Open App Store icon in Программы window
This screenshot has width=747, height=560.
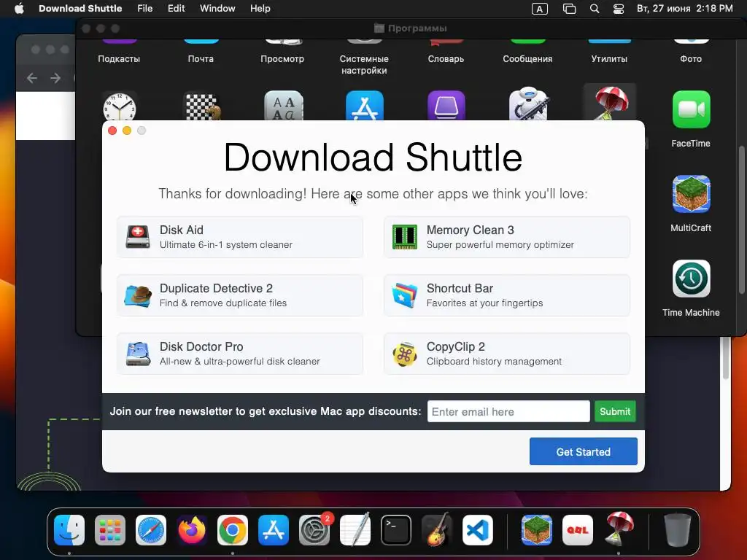click(365, 106)
